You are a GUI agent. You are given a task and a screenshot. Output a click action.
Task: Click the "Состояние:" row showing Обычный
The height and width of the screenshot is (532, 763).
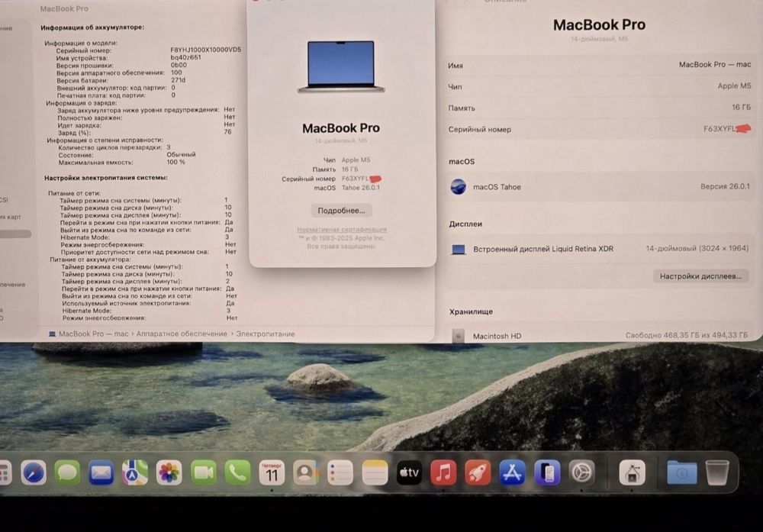click(127, 155)
